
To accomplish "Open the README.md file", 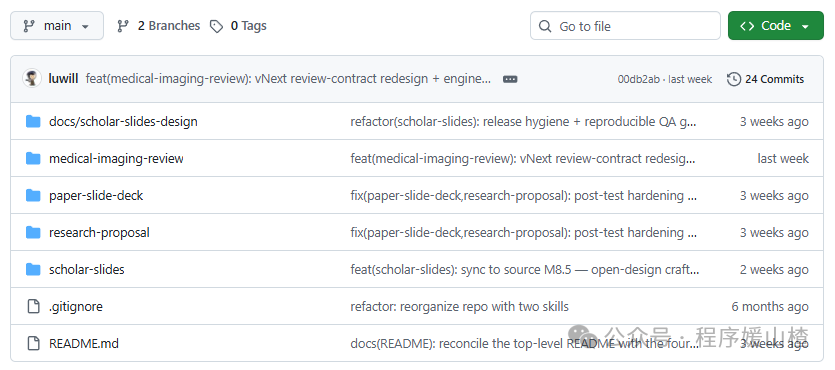I will tap(84, 343).
